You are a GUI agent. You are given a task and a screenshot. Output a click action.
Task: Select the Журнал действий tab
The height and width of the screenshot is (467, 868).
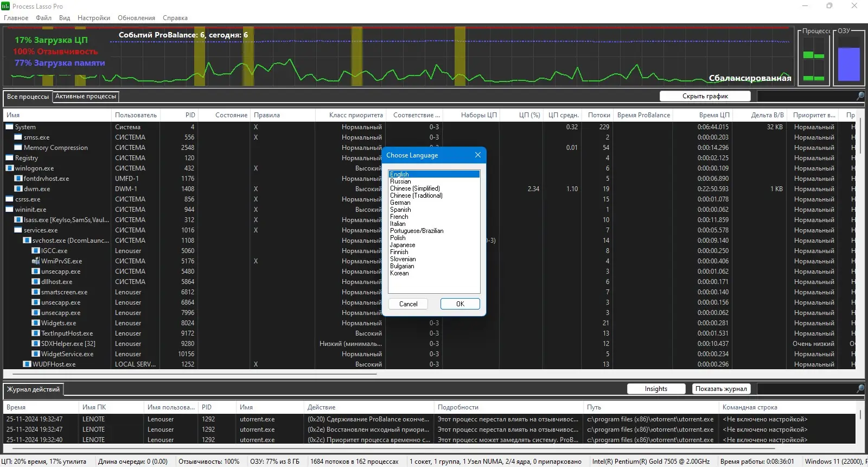pyautogui.click(x=34, y=389)
